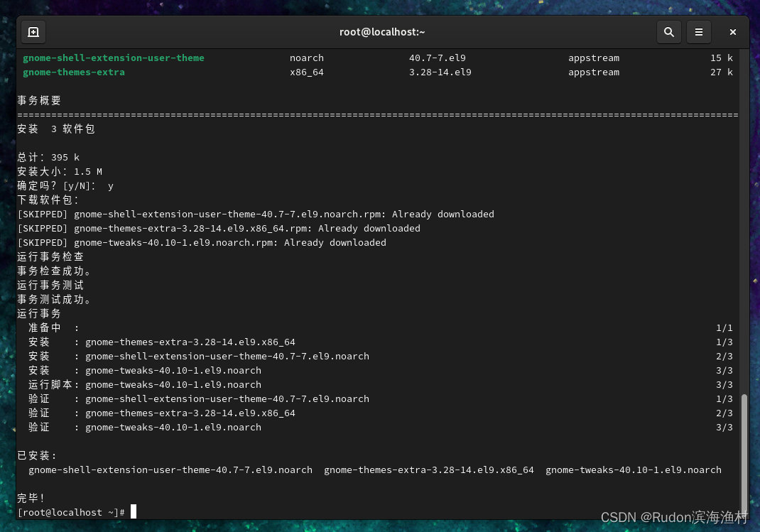Open the hamburger menu
This screenshot has width=760, height=532.
pyautogui.click(x=699, y=32)
